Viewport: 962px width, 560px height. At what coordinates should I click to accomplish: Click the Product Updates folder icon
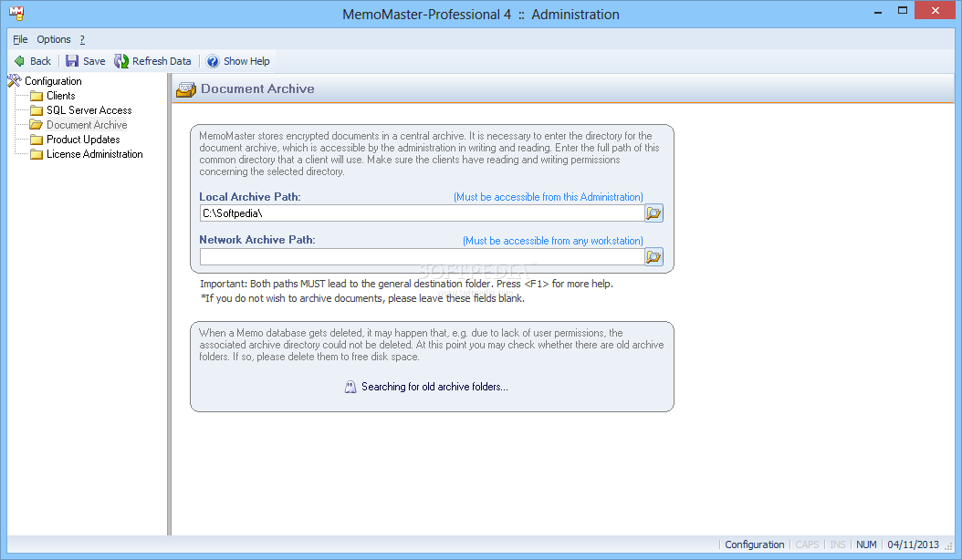pyautogui.click(x=37, y=140)
